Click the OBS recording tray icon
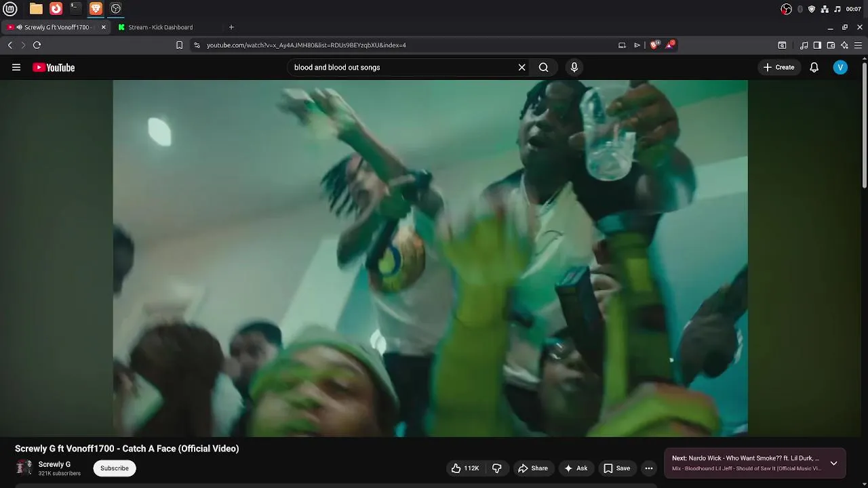The width and height of the screenshot is (868, 488). tap(786, 9)
